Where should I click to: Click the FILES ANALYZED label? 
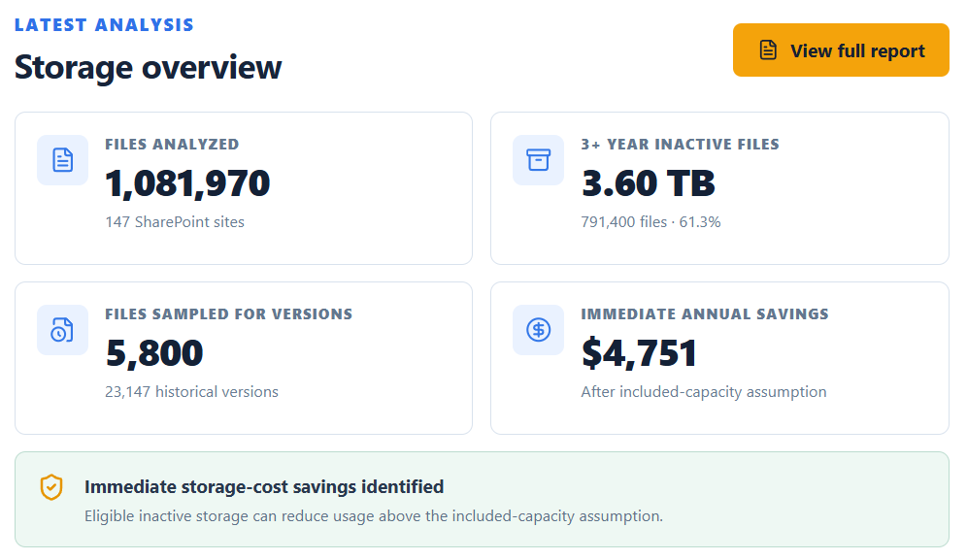tap(172, 145)
